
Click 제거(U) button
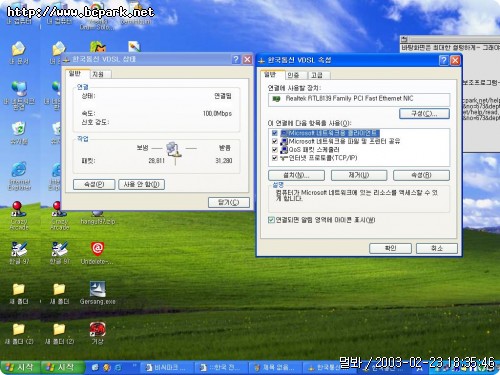359,175
